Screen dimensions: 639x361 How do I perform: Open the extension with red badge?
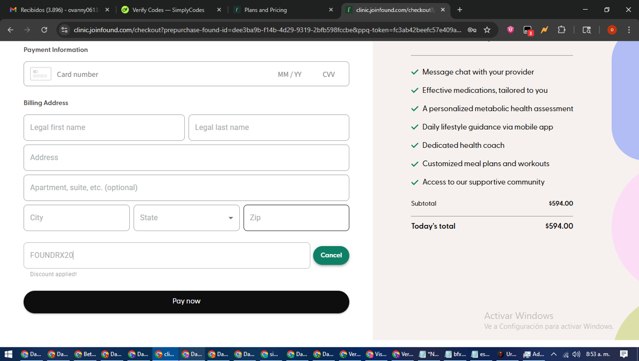528,30
